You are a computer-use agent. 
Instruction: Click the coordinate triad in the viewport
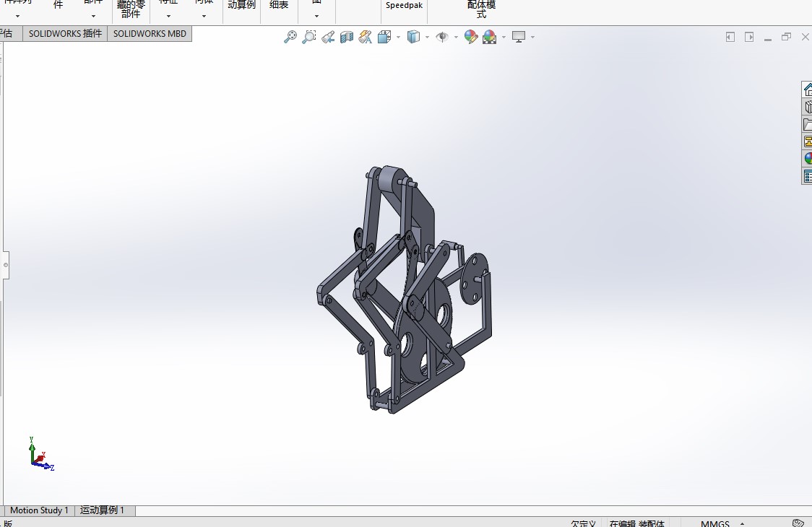point(41,454)
